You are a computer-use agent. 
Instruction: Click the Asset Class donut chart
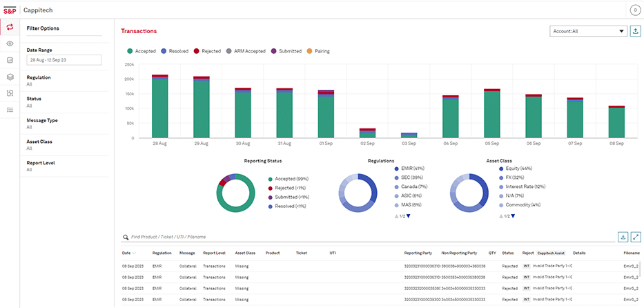point(469,193)
